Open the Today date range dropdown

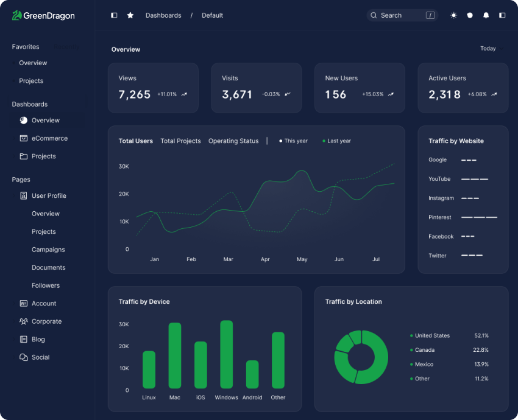pyautogui.click(x=488, y=49)
